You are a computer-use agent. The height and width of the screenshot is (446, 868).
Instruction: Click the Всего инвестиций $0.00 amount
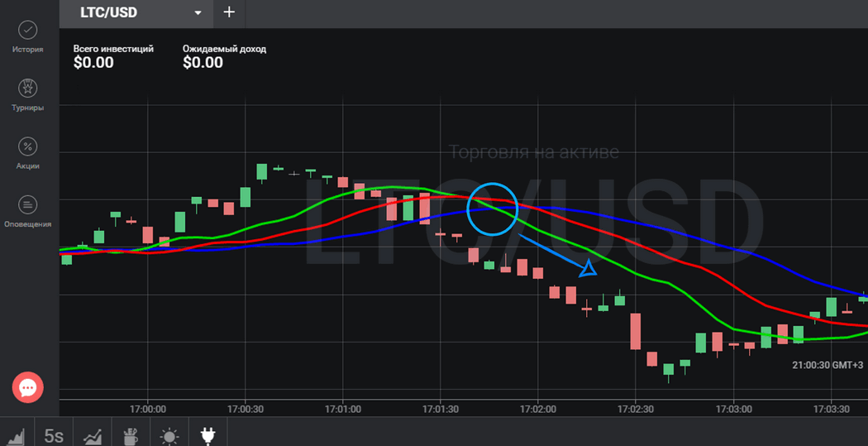(93, 63)
